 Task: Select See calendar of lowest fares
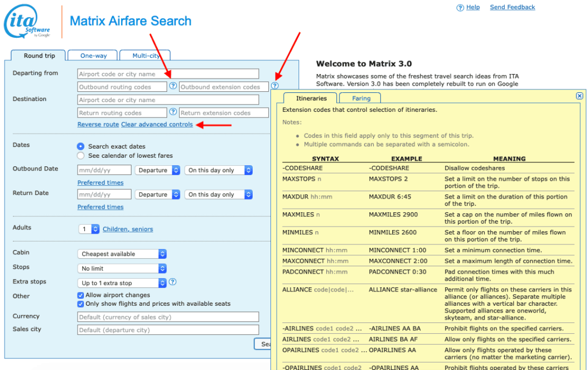tap(80, 155)
